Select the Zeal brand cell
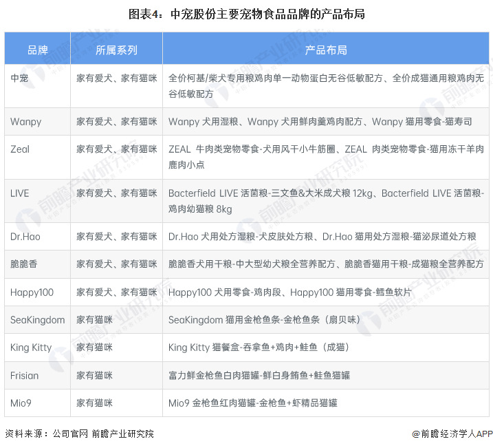493x448 pixels. pos(37,157)
